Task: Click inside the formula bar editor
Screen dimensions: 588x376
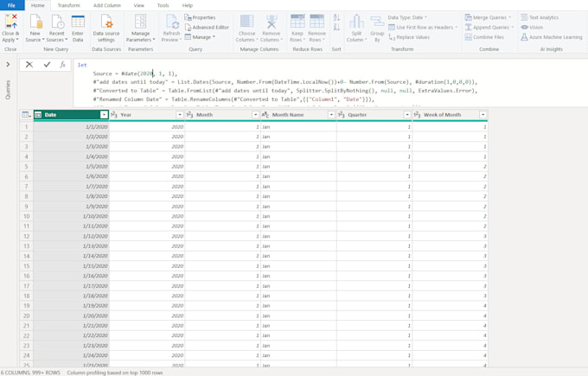Action: (330, 82)
